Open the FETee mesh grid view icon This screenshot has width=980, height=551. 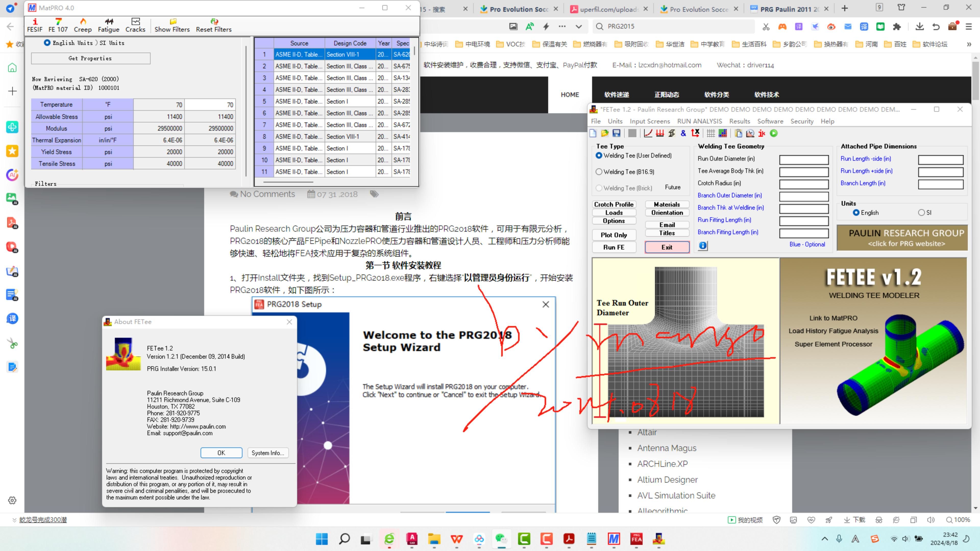(711, 133)
